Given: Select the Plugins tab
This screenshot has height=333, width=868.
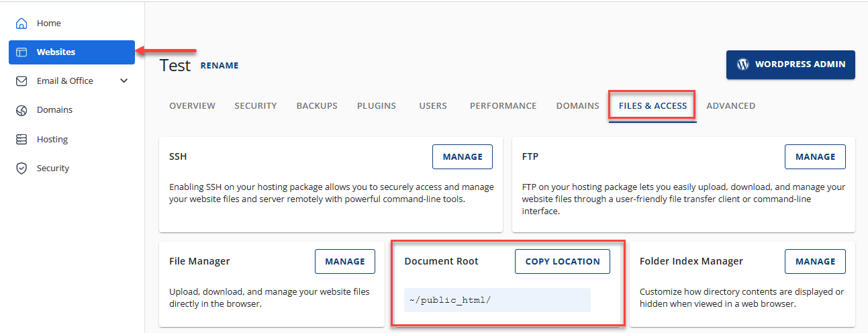Looking at the screenshot, I should coord(376,106).
